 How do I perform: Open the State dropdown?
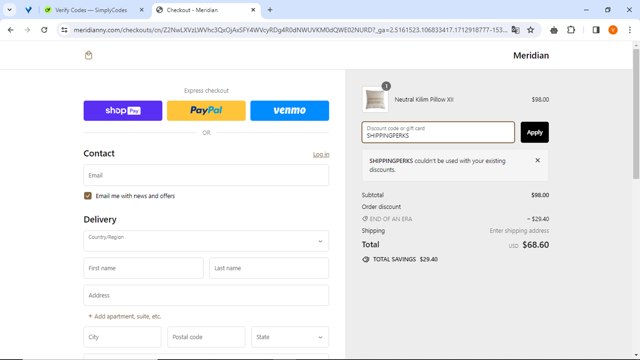click(290, 337)
